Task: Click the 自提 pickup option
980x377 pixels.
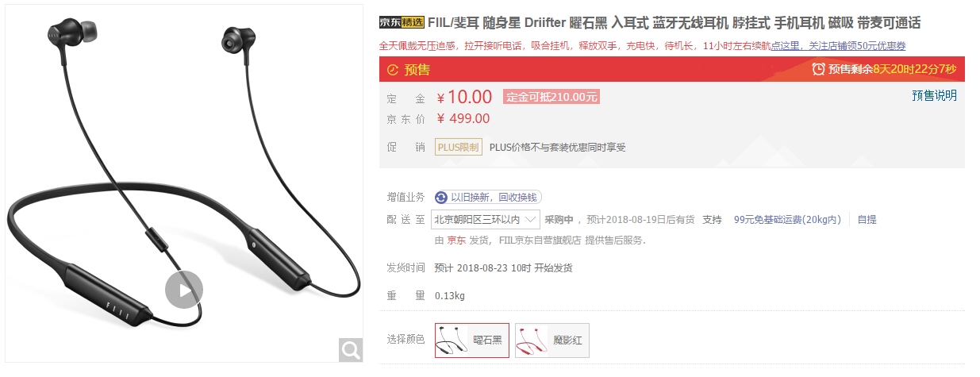Action: (x=867, y=219)
